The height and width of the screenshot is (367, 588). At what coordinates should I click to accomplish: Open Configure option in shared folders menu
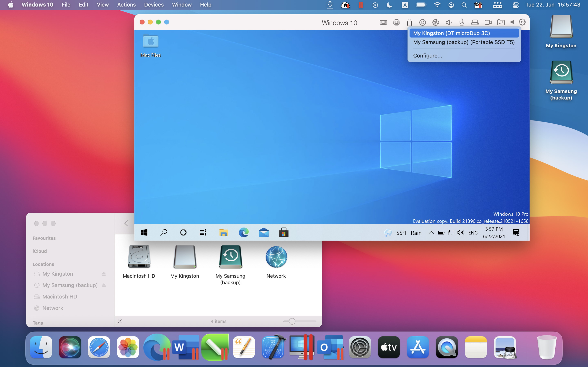pos(428,55)
